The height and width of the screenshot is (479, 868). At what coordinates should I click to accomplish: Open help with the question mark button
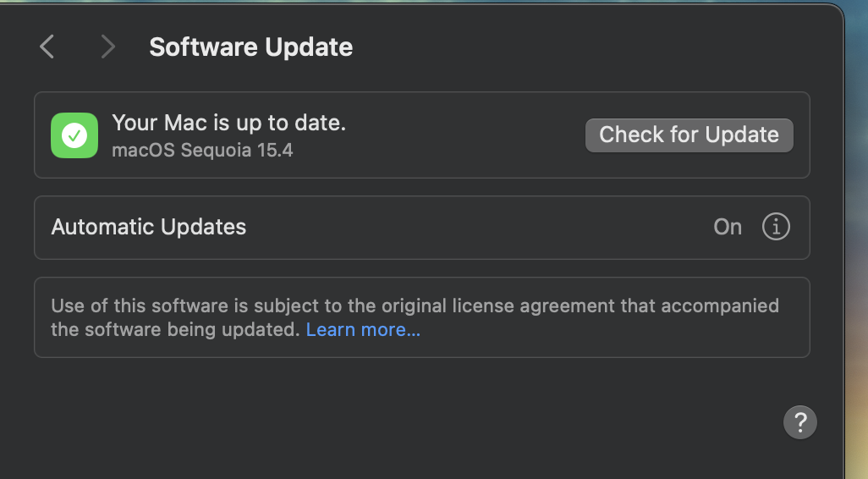800,421
